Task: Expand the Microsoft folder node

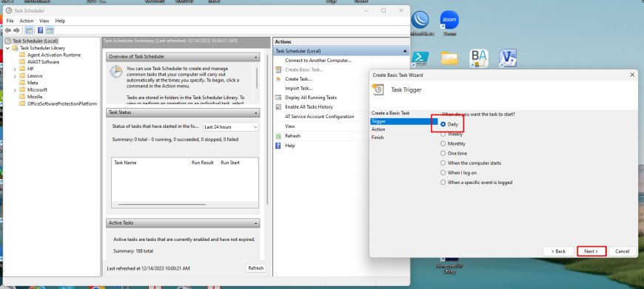Action: [x=15, y=89]
